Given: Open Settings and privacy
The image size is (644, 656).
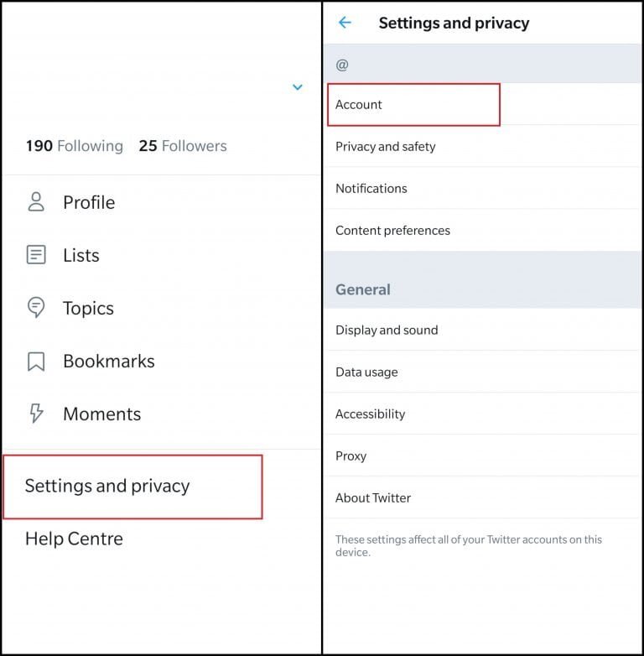Looking at the screenshot, I should point(107,486).
